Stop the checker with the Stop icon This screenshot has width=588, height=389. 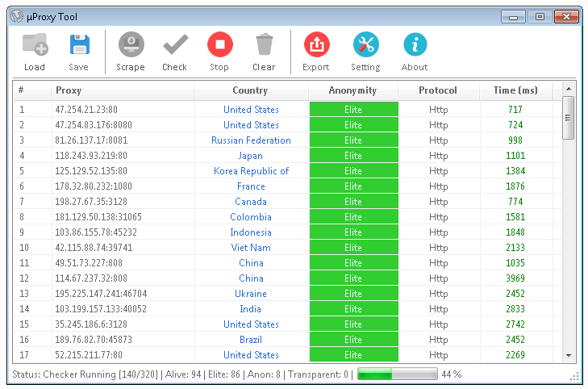[x=219, y=45]
